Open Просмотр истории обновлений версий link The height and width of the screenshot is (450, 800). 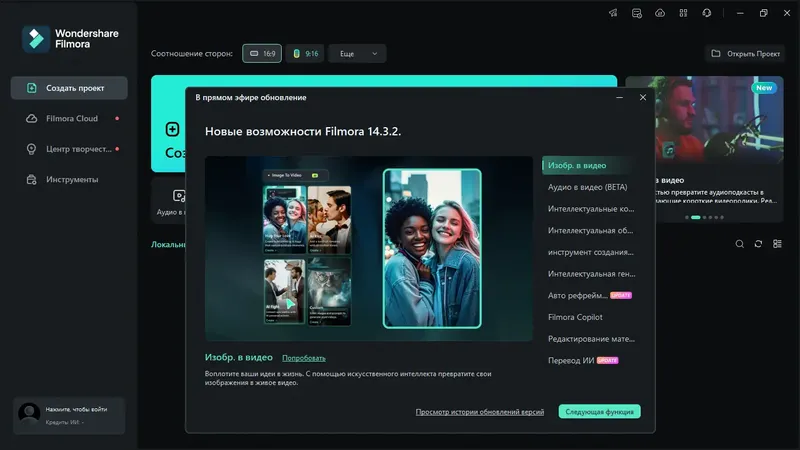[480, 412]
